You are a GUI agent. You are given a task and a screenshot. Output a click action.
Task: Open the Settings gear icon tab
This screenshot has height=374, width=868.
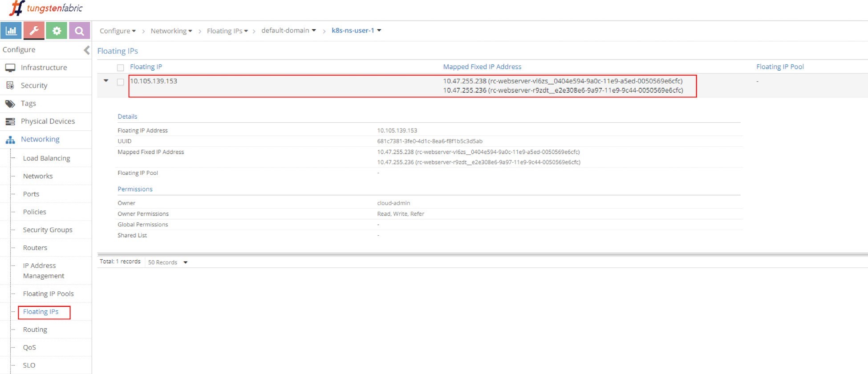tap(57, 31)
